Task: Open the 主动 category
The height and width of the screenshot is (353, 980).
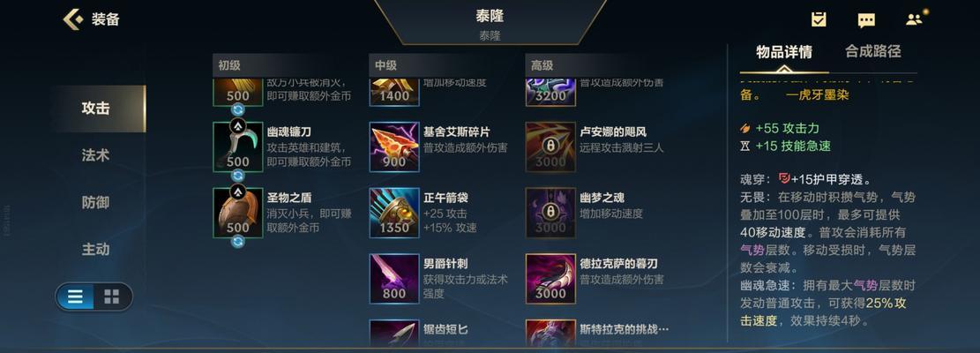Action: [95, 249]
